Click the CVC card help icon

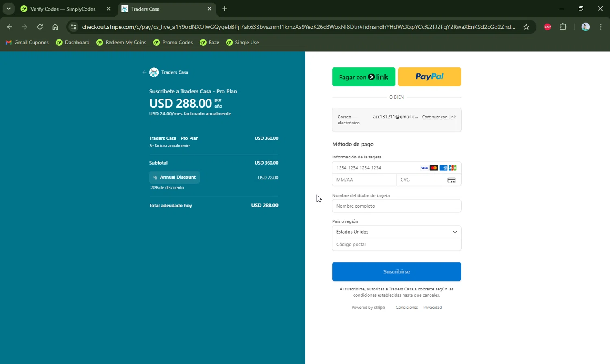(x=451, y=180)
